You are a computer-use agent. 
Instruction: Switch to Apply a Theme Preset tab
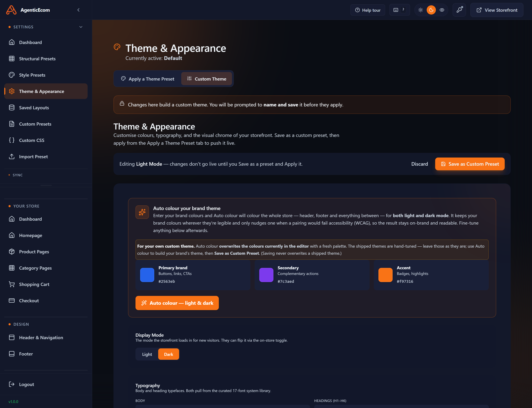148,79
